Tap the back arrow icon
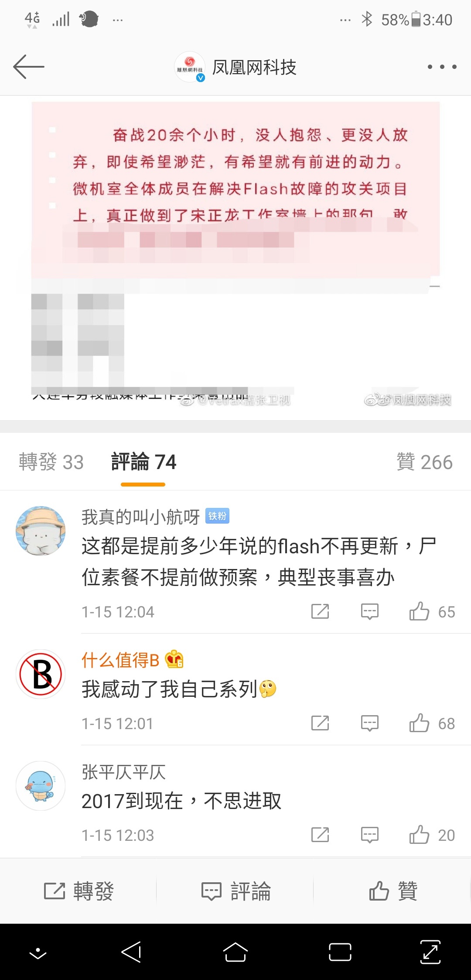Screen dimensions: 471x980 29,67
